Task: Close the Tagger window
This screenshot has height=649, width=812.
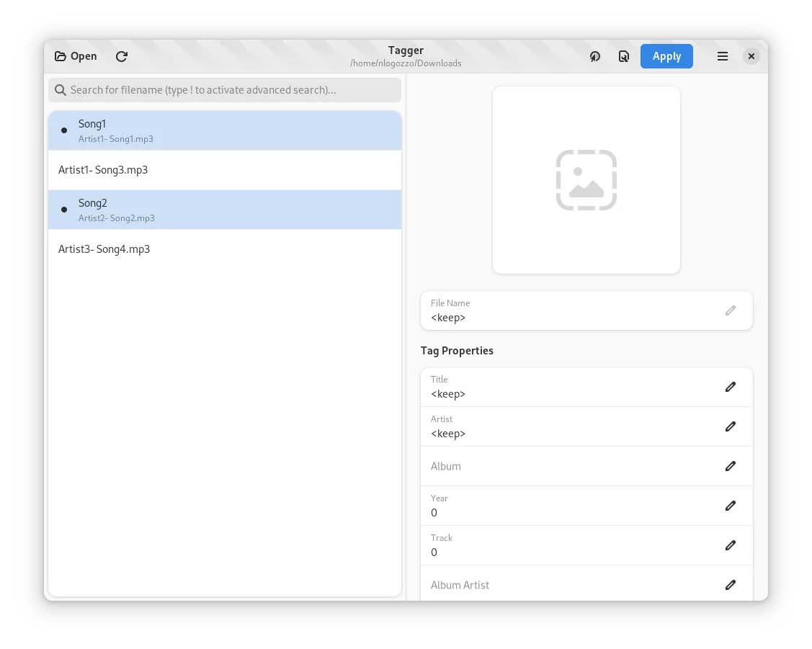Action: [751, 56]
